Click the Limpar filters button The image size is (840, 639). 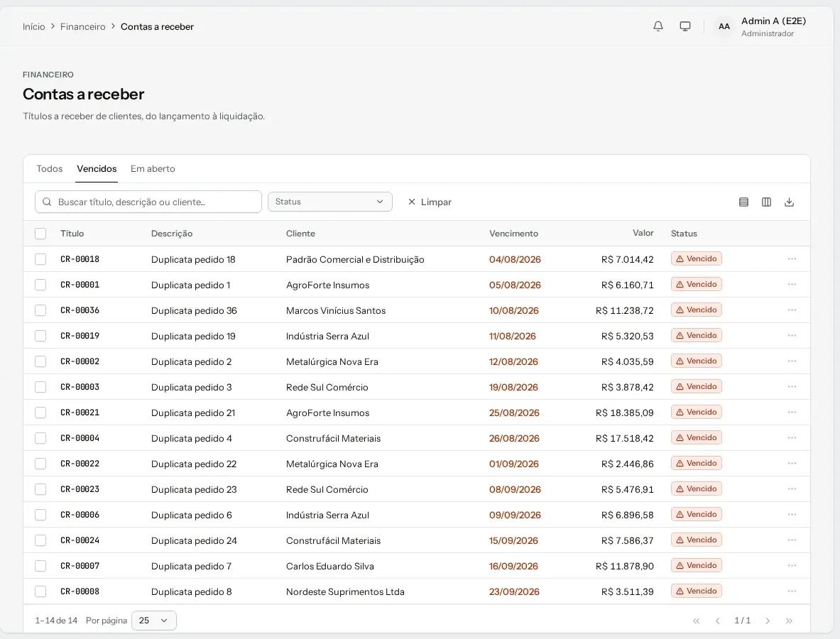[x=430, y=202]
